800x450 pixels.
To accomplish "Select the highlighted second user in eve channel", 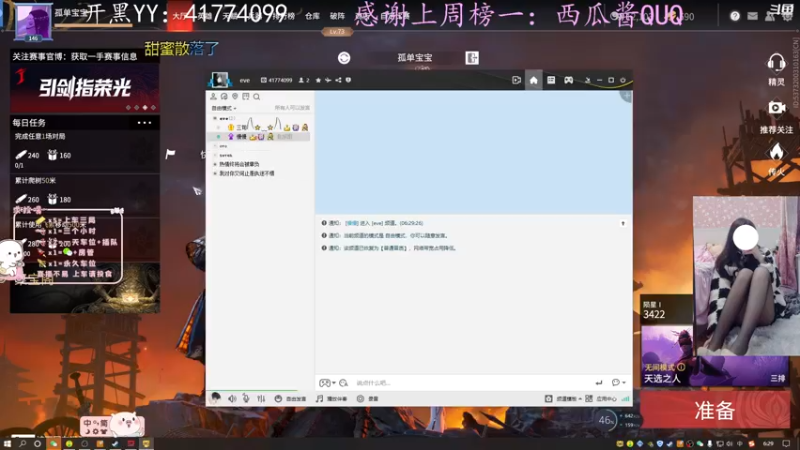I will [x=260, y=137].
